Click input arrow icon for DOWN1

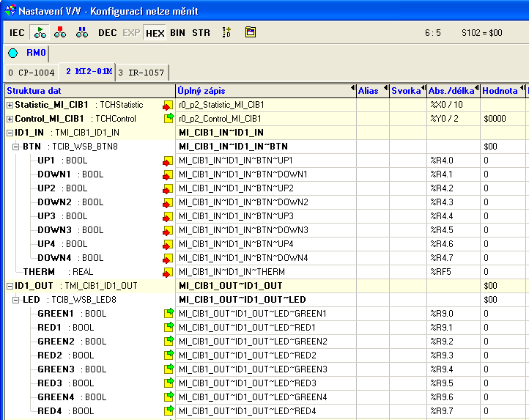coord(168,175)
